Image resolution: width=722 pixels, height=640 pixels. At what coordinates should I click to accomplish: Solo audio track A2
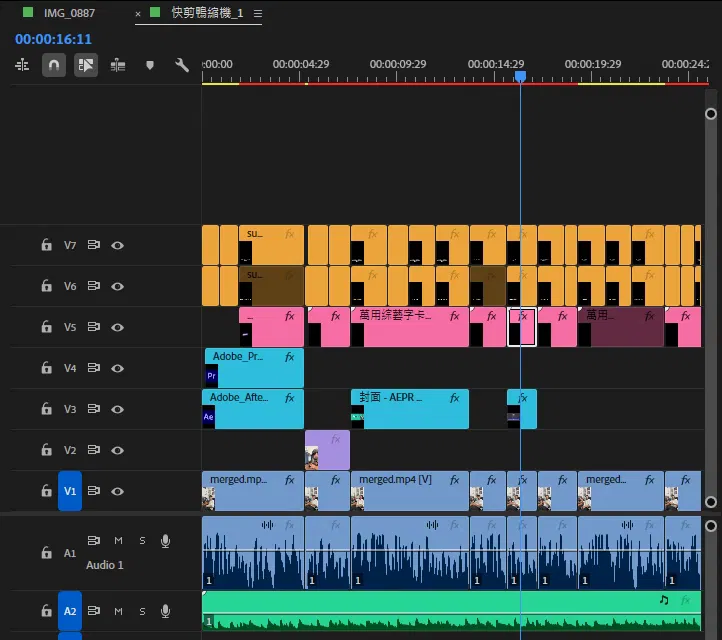point(142,611)
